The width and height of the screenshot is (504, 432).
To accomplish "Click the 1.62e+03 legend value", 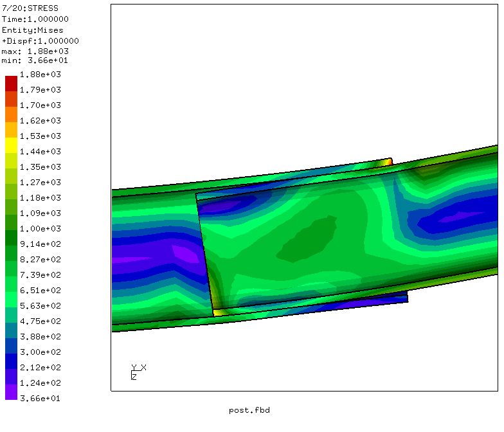I will coord(40,121).
